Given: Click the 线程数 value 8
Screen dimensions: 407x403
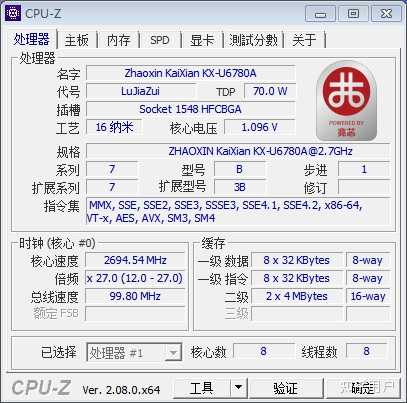Looking at the screenshot, I should tap(366, 351).
